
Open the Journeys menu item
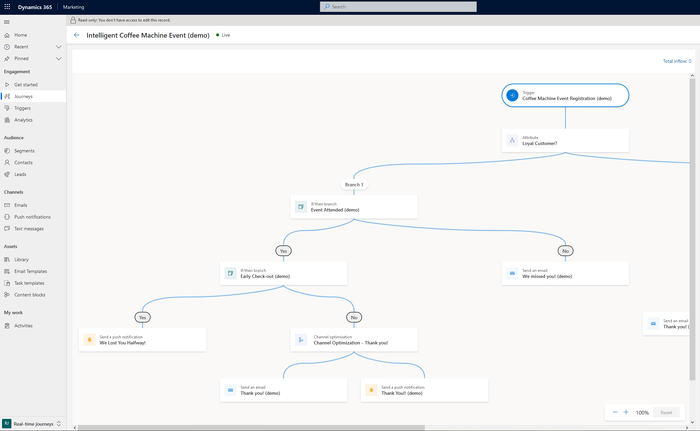pos(33,96)
